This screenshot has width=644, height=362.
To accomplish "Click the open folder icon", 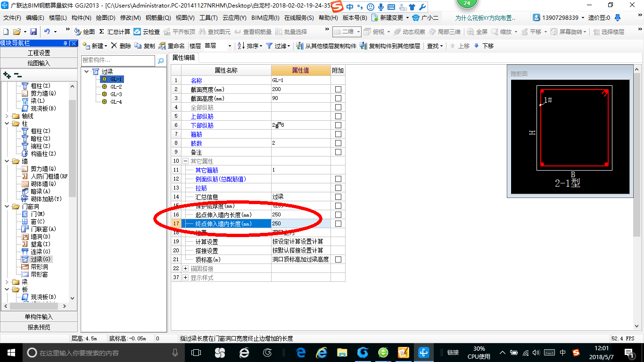I will pos(17,32).
